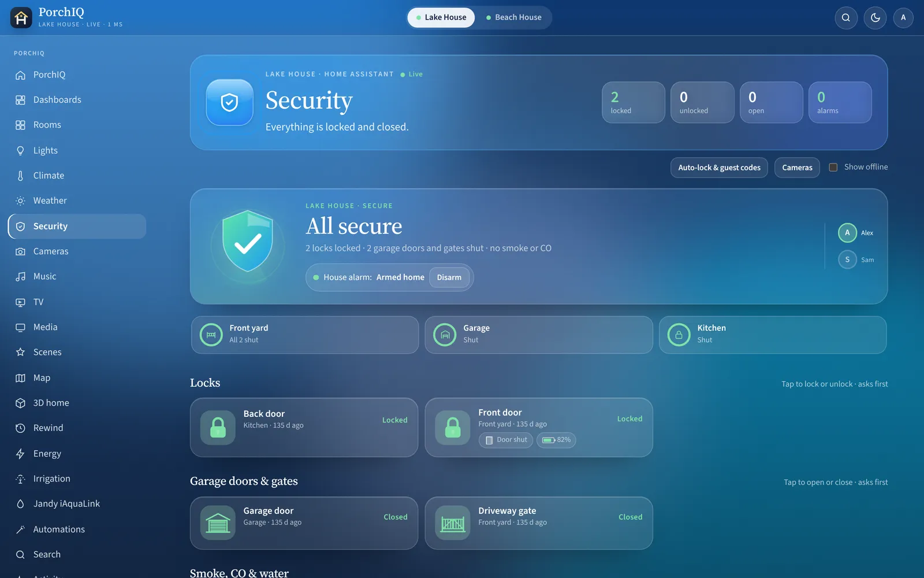924x578 pixels.
Task: Open Cameras in the sidebar
Action: click(x=77, y=251)
